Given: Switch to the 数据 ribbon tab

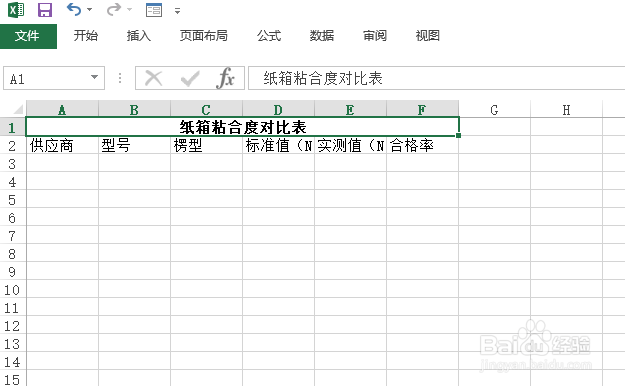Looking at the screenshot, I should pyautogui.click(x=322, y=36).
